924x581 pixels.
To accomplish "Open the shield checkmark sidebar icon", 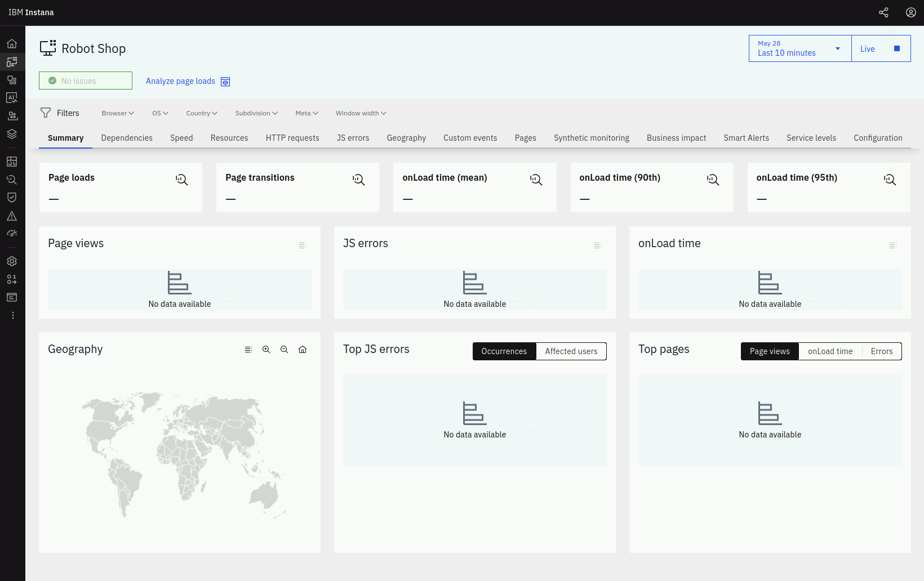I will point(12,198).
